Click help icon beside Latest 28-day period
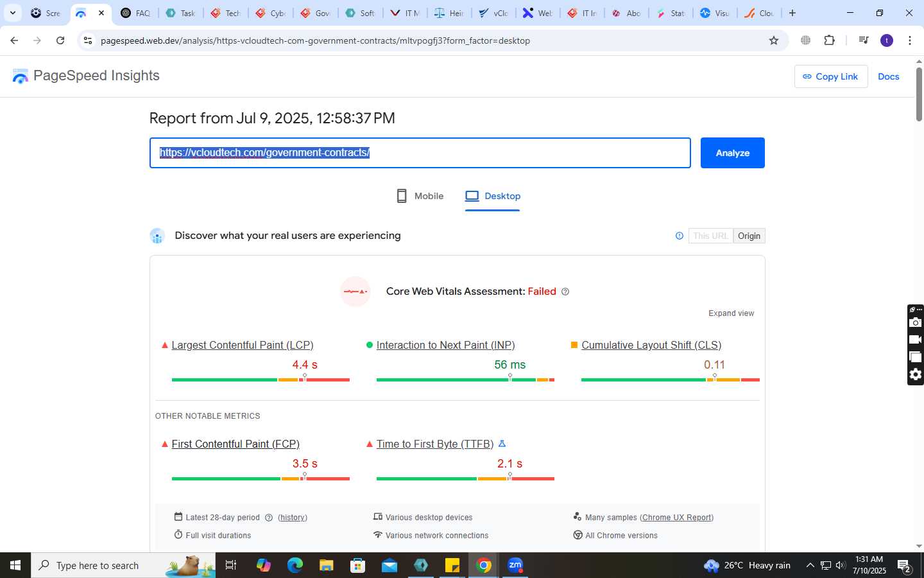 (x=269, y=518)
